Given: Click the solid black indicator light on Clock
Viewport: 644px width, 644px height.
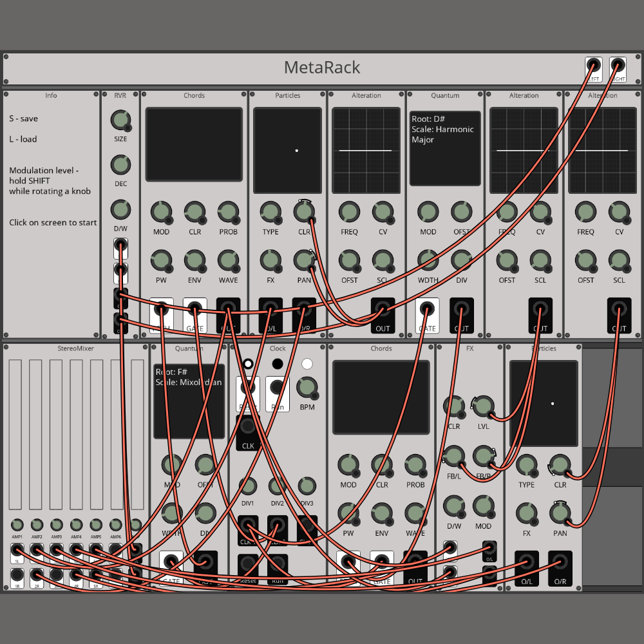Looking at the screenshot, I should tap(278, 364).
